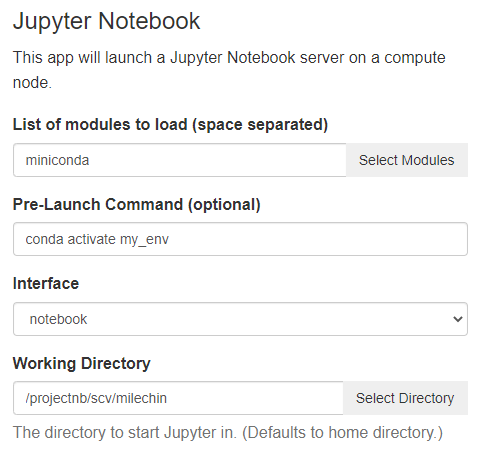Click the Select Modules button
Image resolution: width=501 pixels, height=456 pixels.
[x=407, y=160]
